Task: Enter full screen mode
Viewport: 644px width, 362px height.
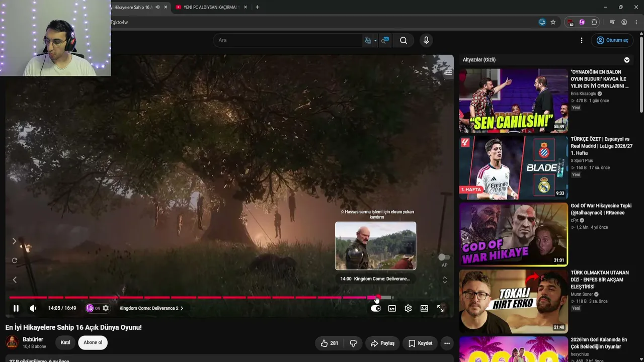Action: tap(440, 308)
